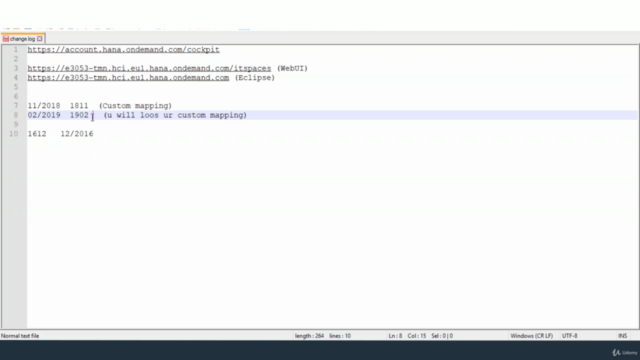Open the Eclipse hana.ondemand.com link on line 4

[128, 78]
